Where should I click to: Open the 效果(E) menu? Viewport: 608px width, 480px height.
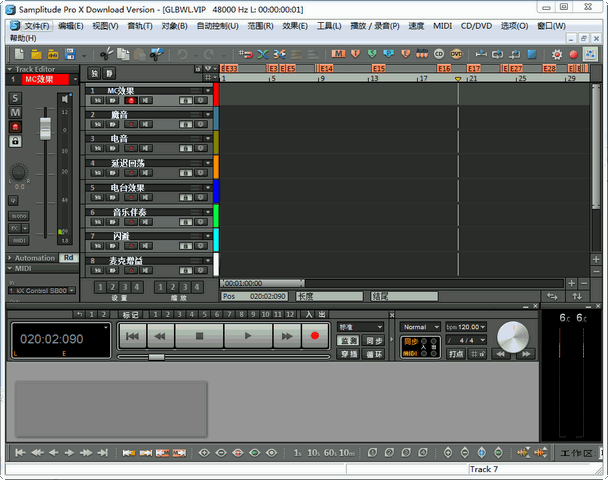295,26
